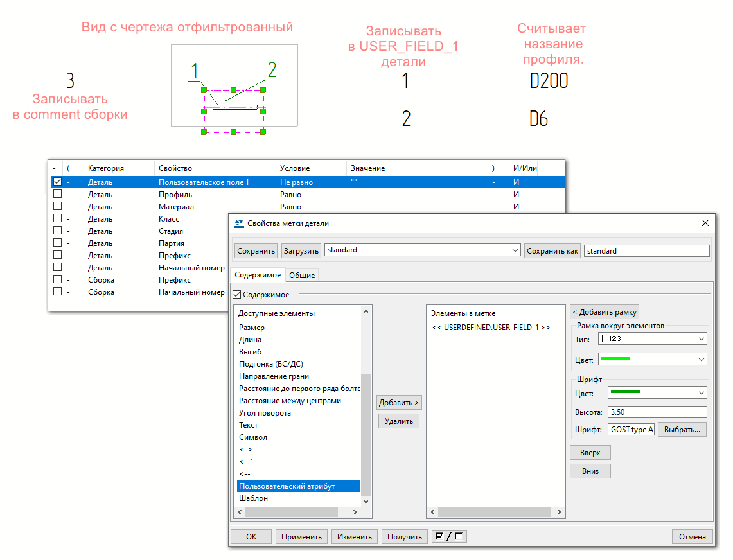This screenshot has height=560, width=733.
Task: Click the save-as name field standard
Action: [x=646, y=251]
